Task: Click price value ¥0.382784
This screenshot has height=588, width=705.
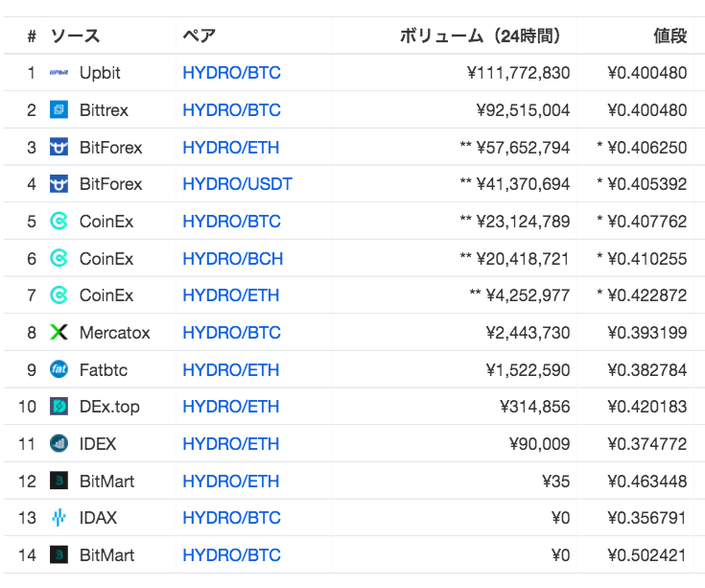Action: tap(647, 370)
